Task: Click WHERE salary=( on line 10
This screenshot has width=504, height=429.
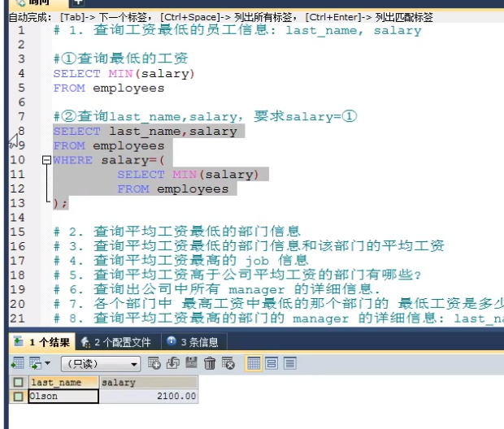Action: [109, 160]
